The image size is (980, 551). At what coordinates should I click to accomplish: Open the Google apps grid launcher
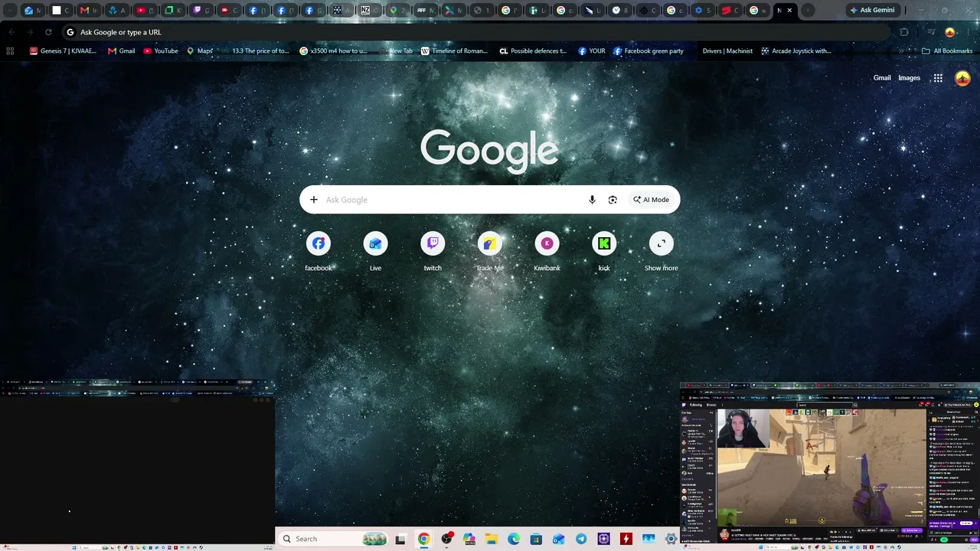[937, 78]
